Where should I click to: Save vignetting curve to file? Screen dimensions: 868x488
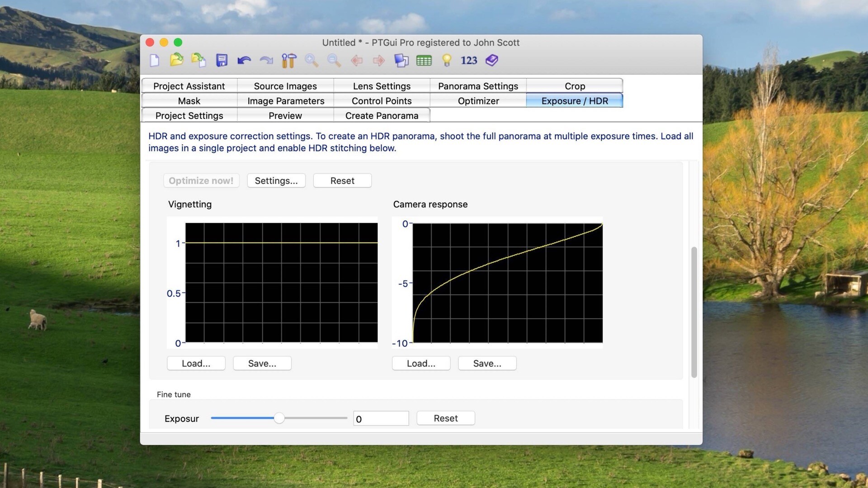[261, 363]
